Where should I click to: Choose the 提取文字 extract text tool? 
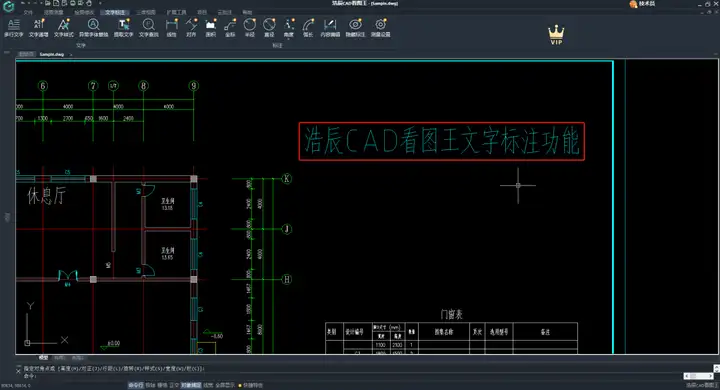click(x=124, y=28)
